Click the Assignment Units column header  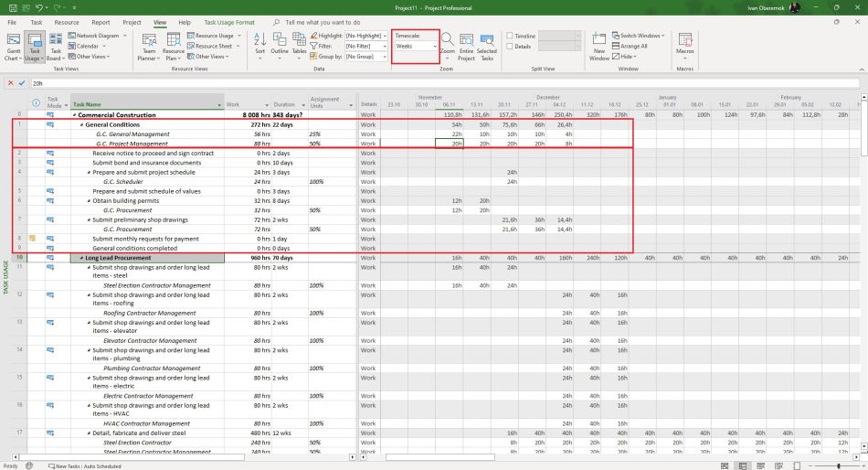click(x=331, y=102)
